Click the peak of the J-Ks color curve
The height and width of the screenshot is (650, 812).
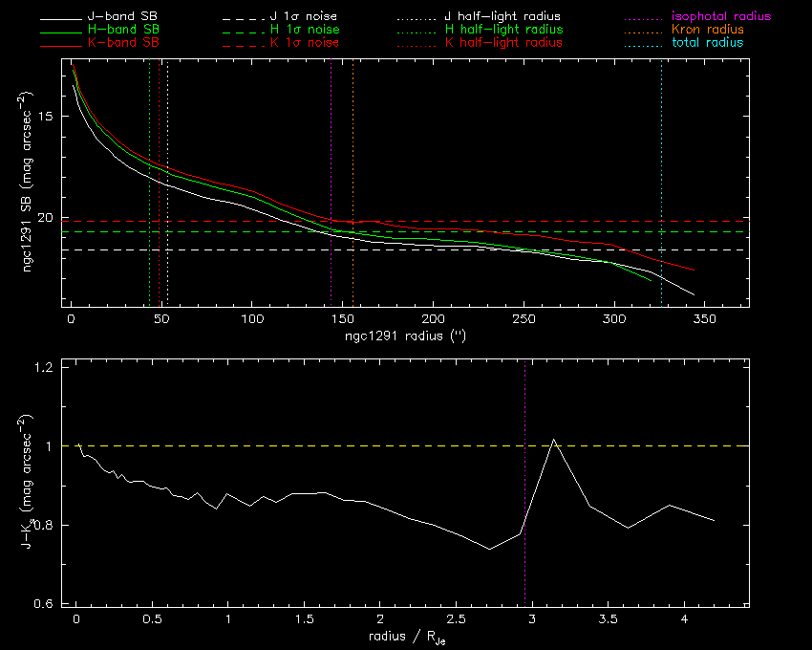tap(554, 440)
